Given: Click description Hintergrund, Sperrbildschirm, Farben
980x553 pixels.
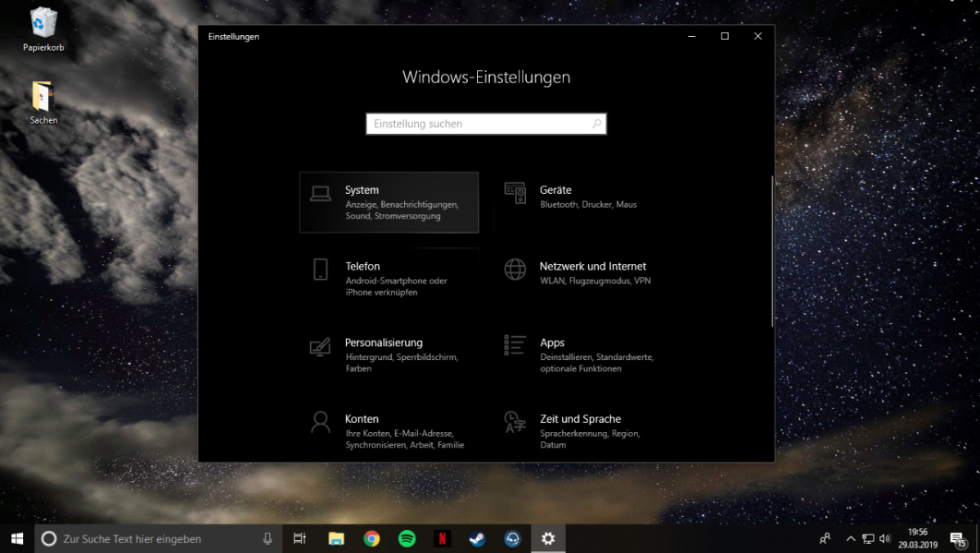Looking at the screenshot, I should (402, 362).
